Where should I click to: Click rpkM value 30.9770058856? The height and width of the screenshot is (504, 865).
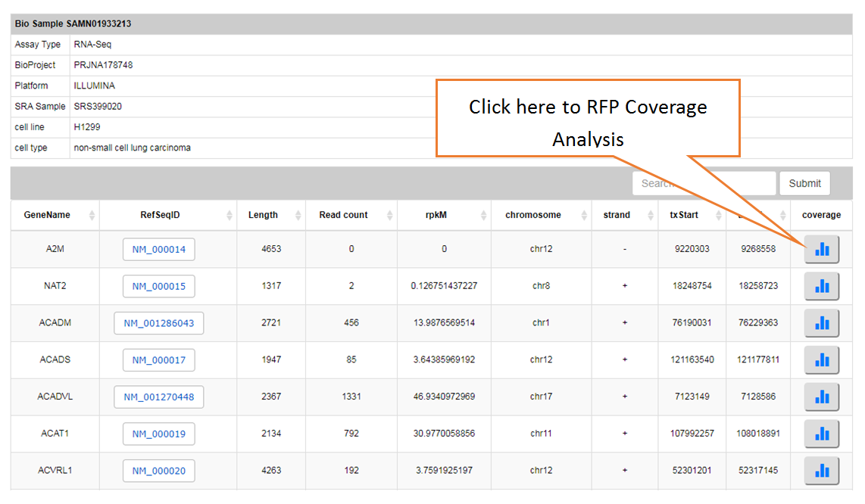pyautogui.click(x=444, y=434)
